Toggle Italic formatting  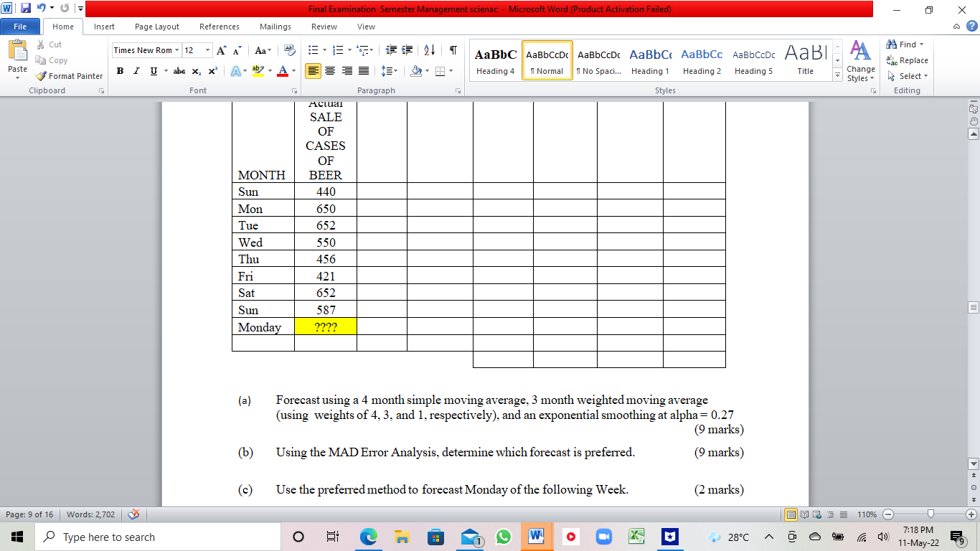136,70
